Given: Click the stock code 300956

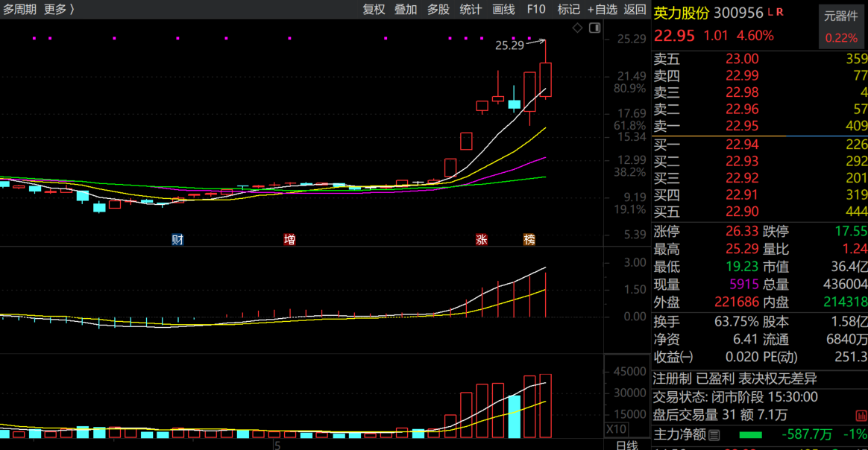Looking at the screenshot, I should tap(738, 13).
